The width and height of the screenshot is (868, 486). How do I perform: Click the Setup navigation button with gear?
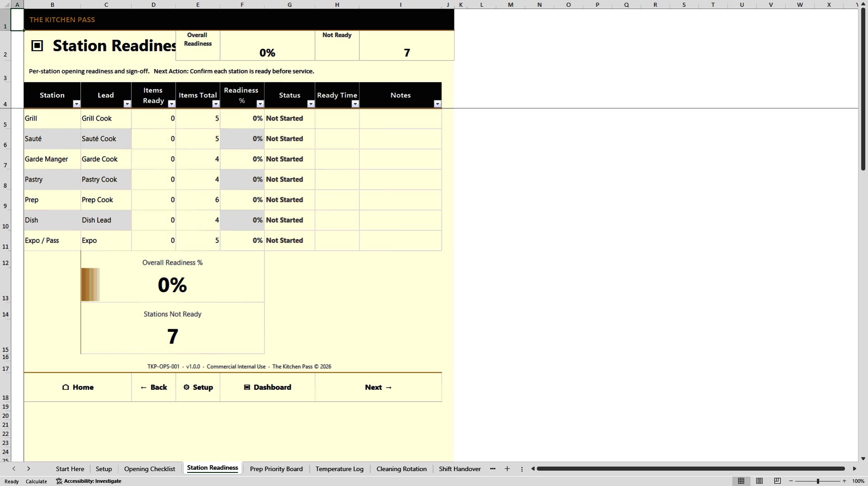point(198,387)
